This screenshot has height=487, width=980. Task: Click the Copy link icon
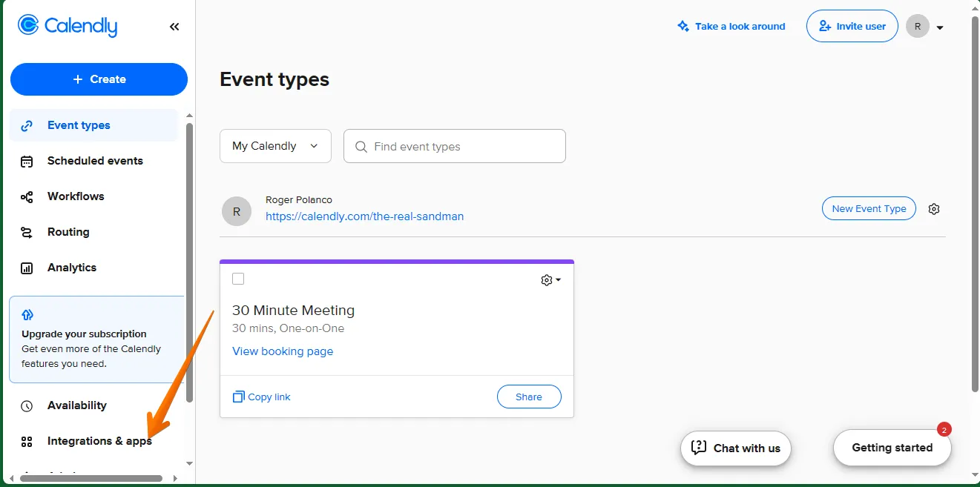(x=238, y=397)
